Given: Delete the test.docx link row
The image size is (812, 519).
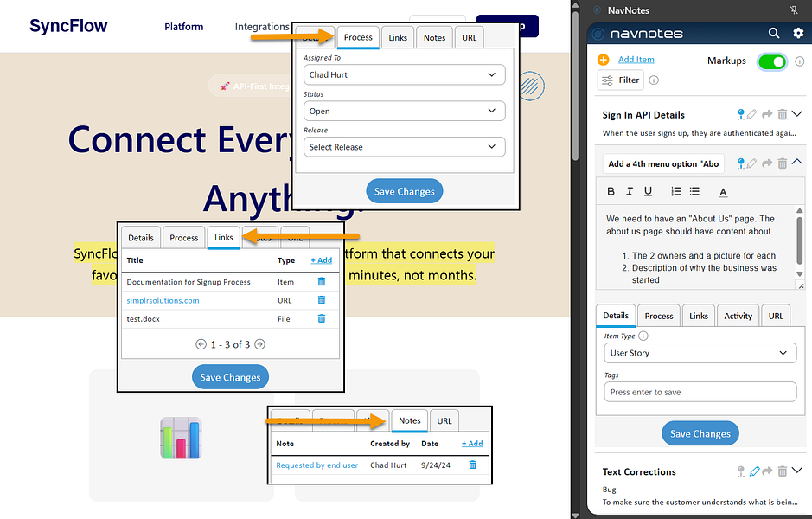Looking at the screenshot, I should point(322,318).
